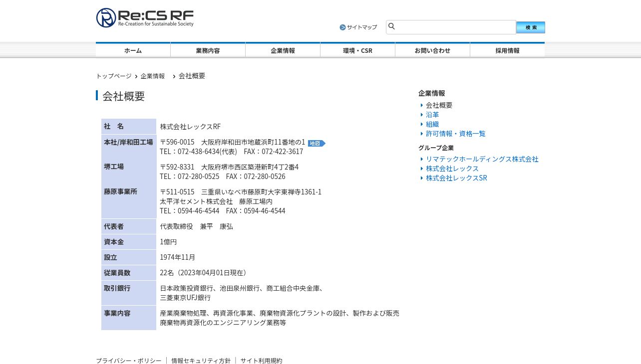Open リマテックホールディングス株式会社 link
Screen dimensions: 641x364
tap(482, 159)
